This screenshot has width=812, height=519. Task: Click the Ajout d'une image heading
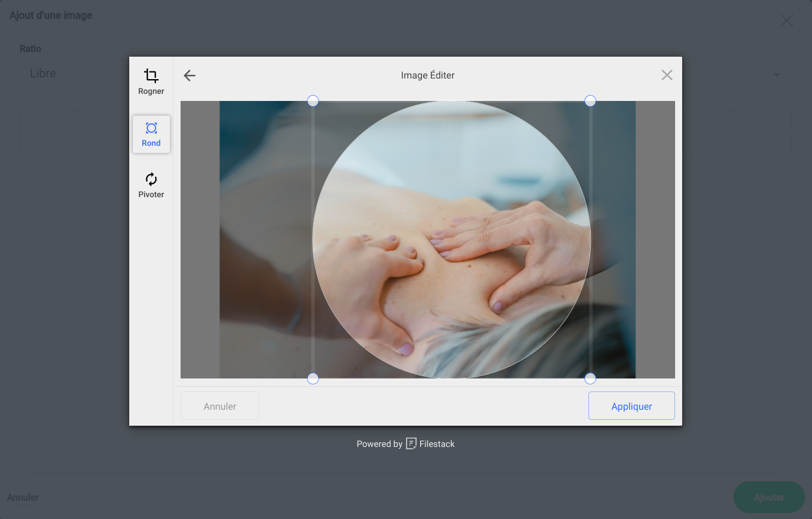(x=51, y=15)
